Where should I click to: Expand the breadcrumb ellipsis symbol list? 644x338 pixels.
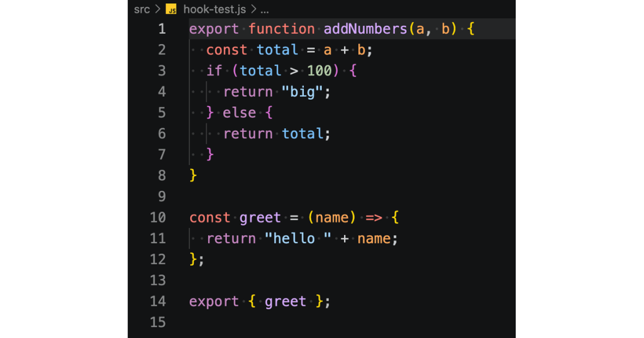265,10
